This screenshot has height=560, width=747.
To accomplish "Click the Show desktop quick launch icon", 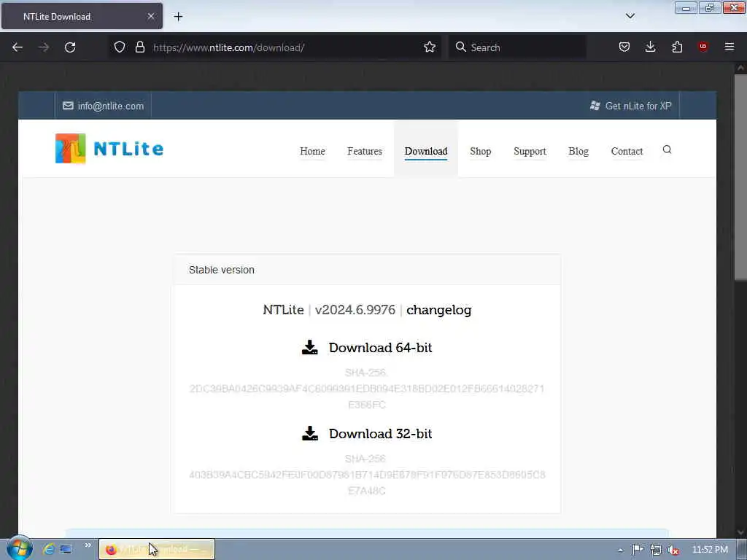I will pyautogui.click(x=66, y=549).
